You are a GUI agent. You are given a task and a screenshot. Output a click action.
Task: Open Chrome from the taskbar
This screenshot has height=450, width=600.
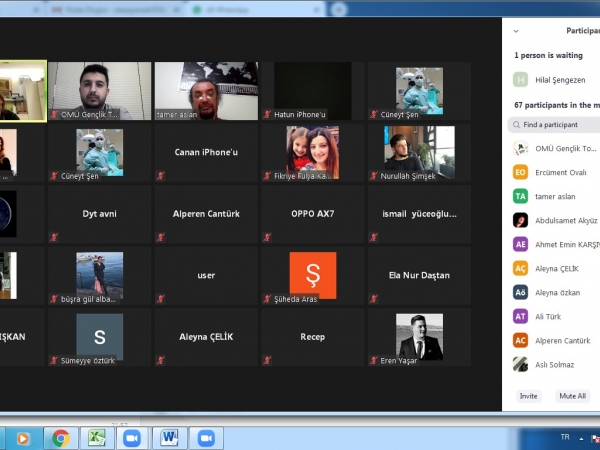pos(60,438)
